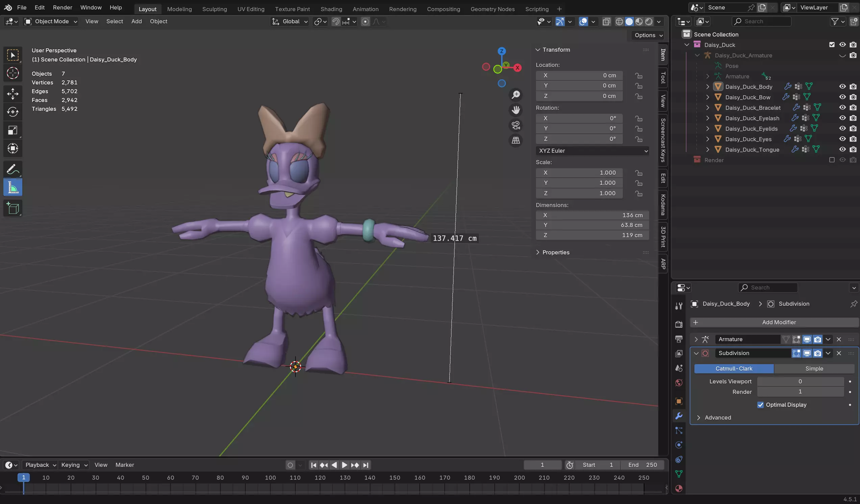860x504 pixels.
Task: Activate the Rotate tool
Action: (x=13, y=112)
